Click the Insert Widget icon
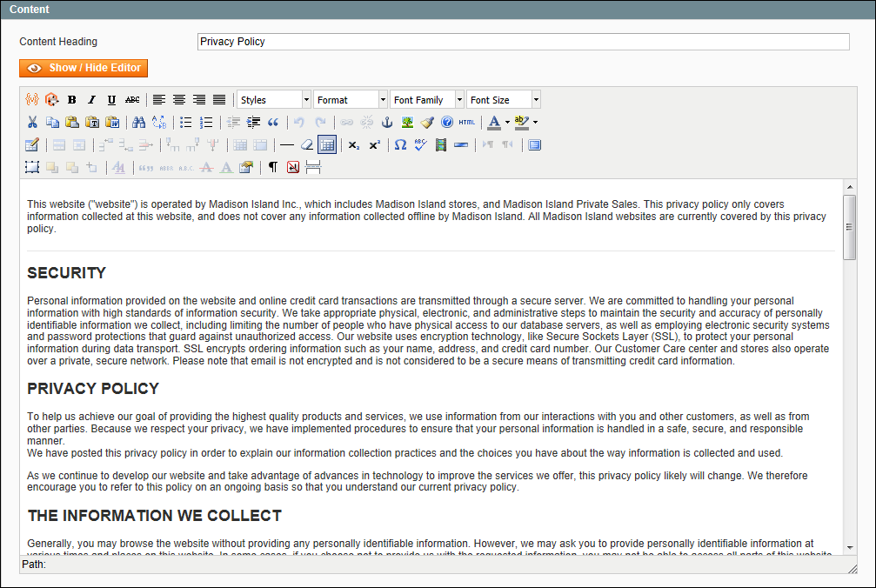This screenshot has width=876, height=588. [x=51, y=99]
